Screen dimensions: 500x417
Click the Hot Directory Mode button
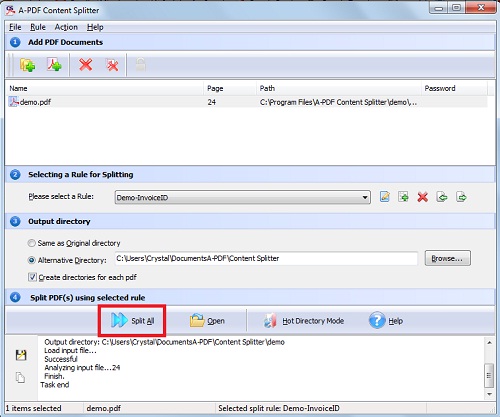point(304,321)
